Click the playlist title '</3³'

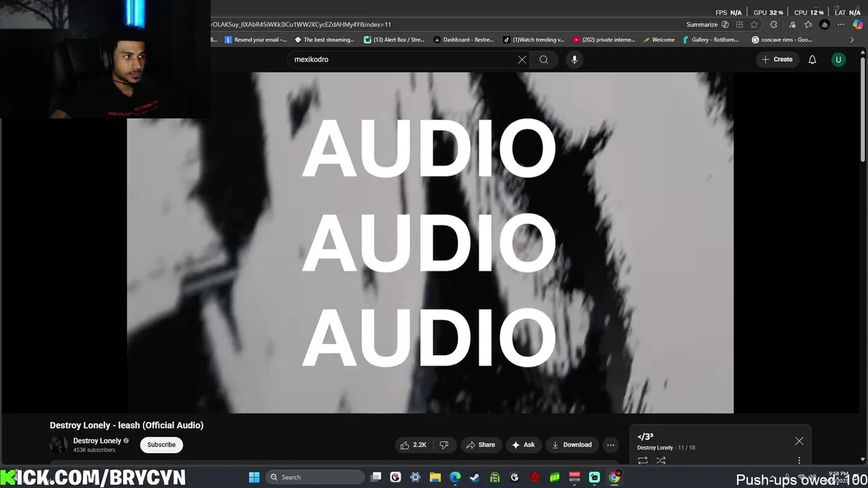coord(645,437)
